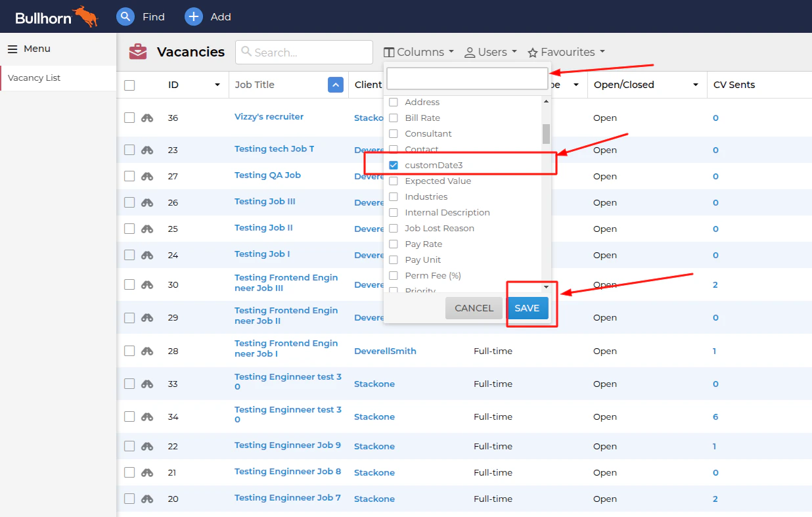This screenshot has height=517, width=812.
Task: Check the Industries column option
Action: click(394, 196)
